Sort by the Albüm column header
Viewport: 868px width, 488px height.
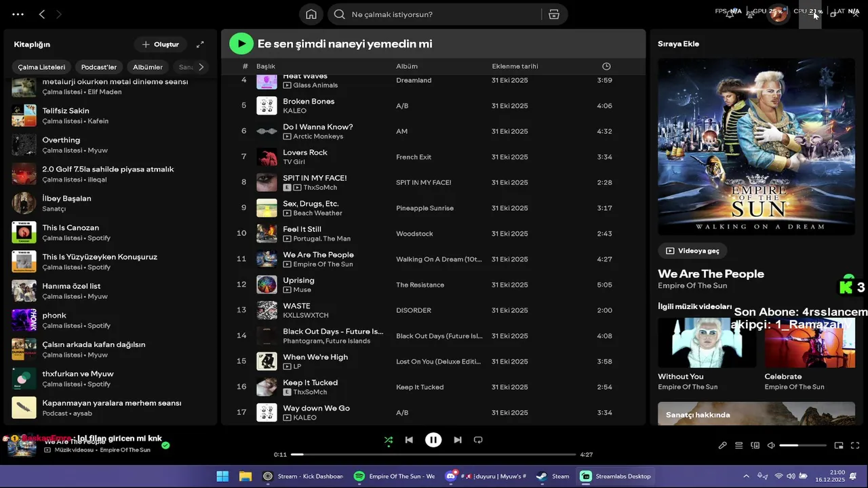pyautogui.click(x=407, y=66)
